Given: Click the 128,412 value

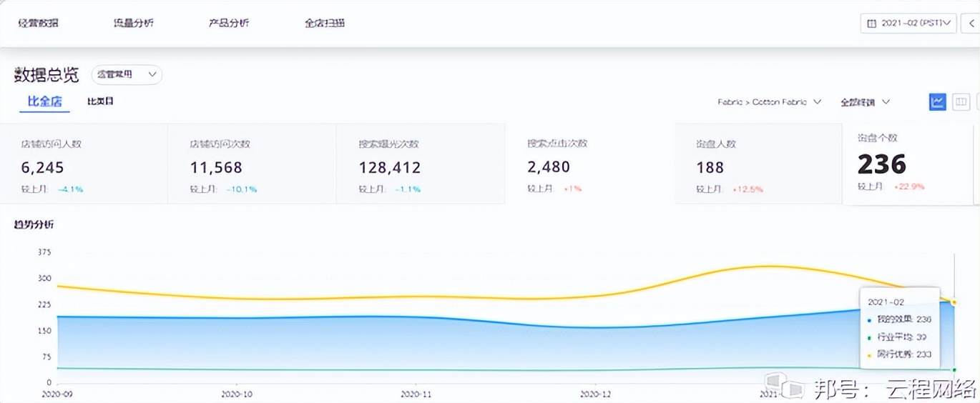Looking at the screenshot, I should [390, 168].
